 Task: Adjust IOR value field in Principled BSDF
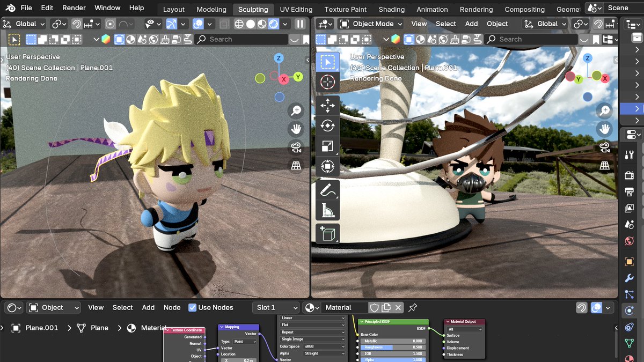tap(393, 353)
